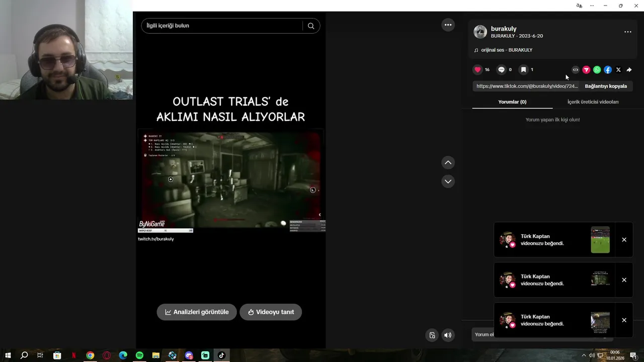Select the video URL text field
The image size is (644, 362).
coord(527,86)
